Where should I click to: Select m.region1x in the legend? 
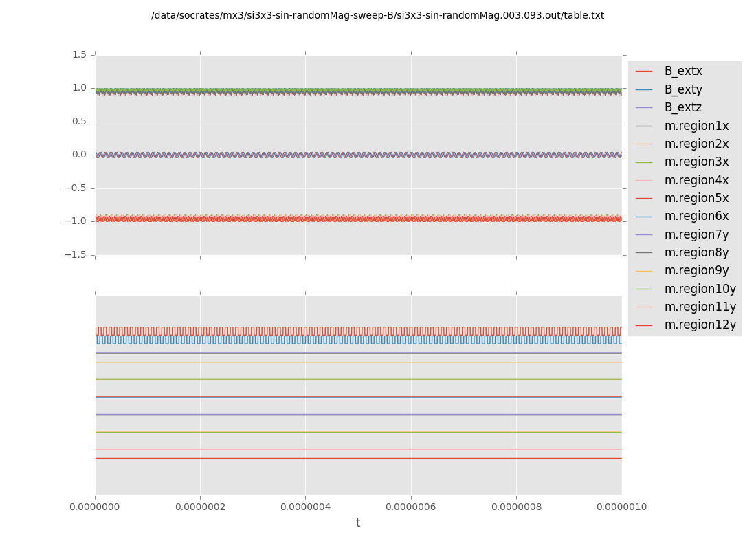click(x=696, y=126)
